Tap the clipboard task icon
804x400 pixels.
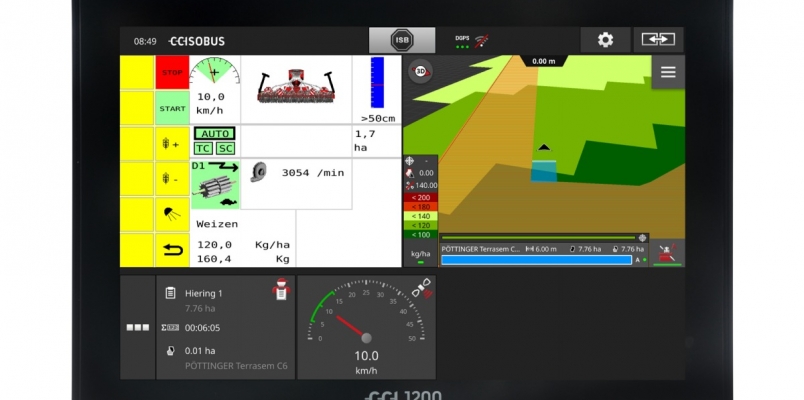click(170, 293)
